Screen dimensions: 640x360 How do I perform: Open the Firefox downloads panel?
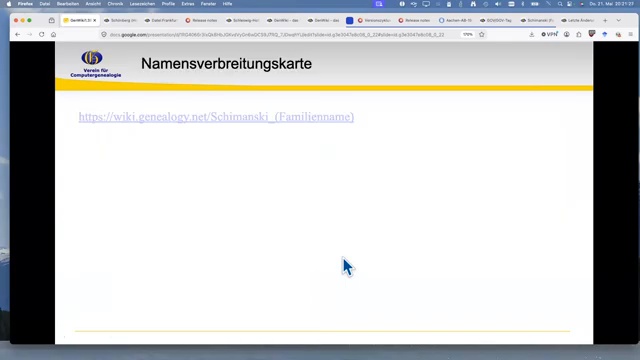(531, 35)
